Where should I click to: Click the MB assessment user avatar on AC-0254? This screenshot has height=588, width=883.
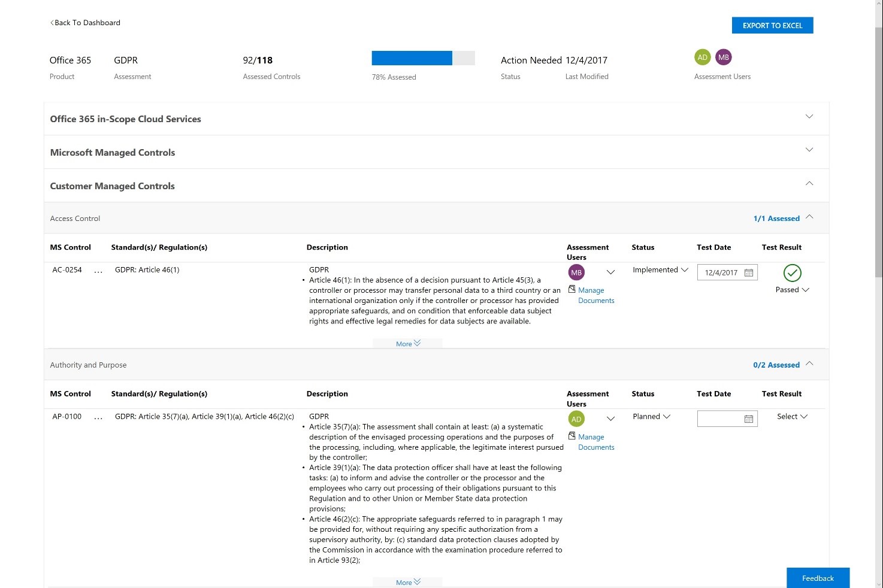[x=576, y=272]
